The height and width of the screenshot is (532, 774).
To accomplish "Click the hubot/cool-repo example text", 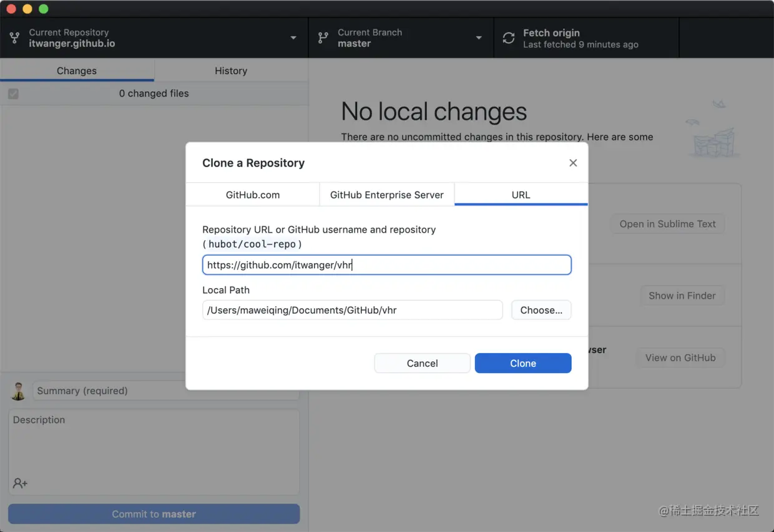I will click(252, 244).
